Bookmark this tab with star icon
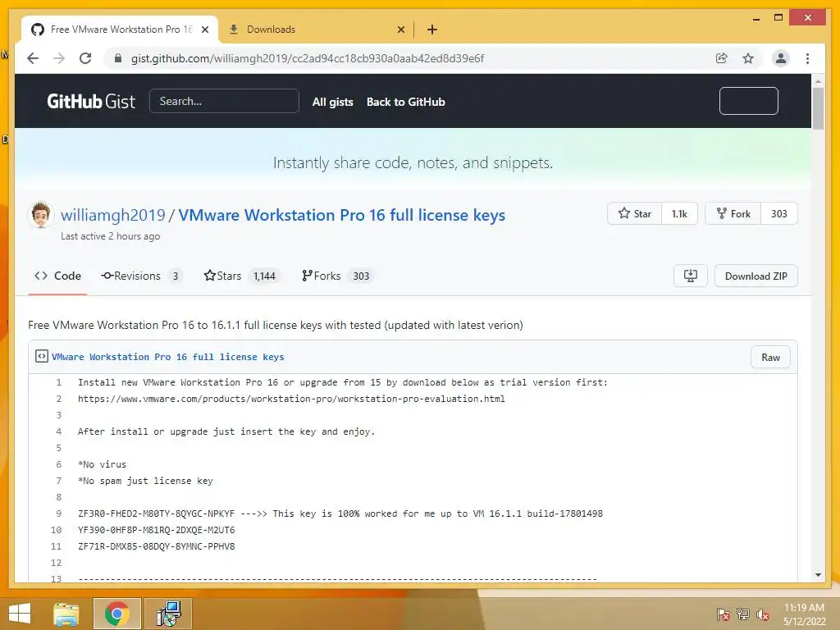The width and height of the screenshot is (840, 630). (x=748, y=58)
